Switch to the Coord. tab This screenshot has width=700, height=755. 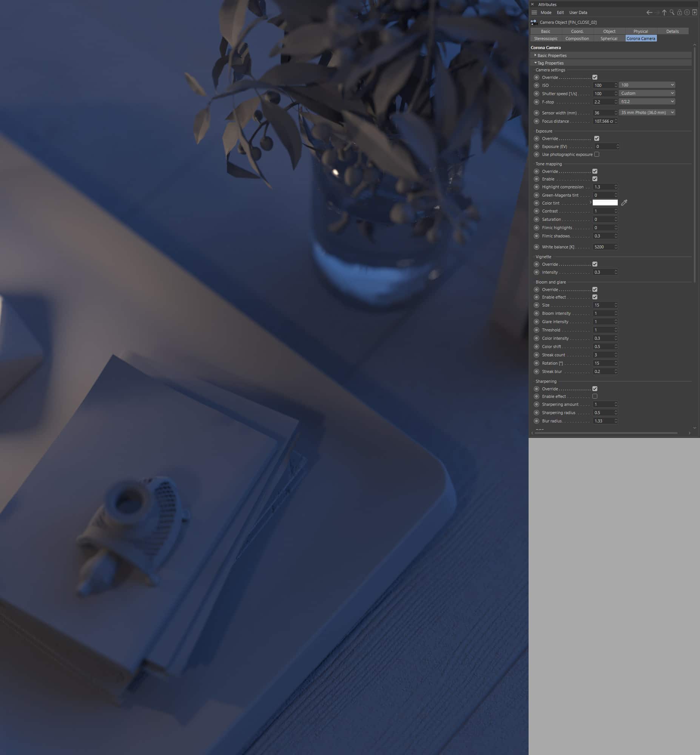click(x=577, y=31)
